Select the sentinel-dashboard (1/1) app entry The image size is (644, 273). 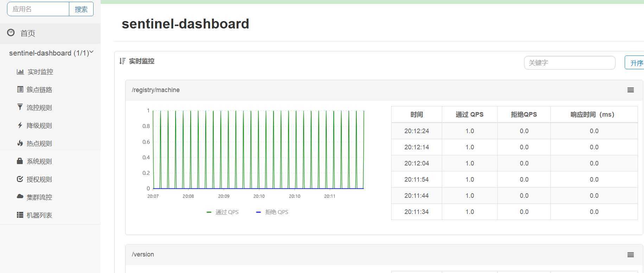click(x=49, y=53)
